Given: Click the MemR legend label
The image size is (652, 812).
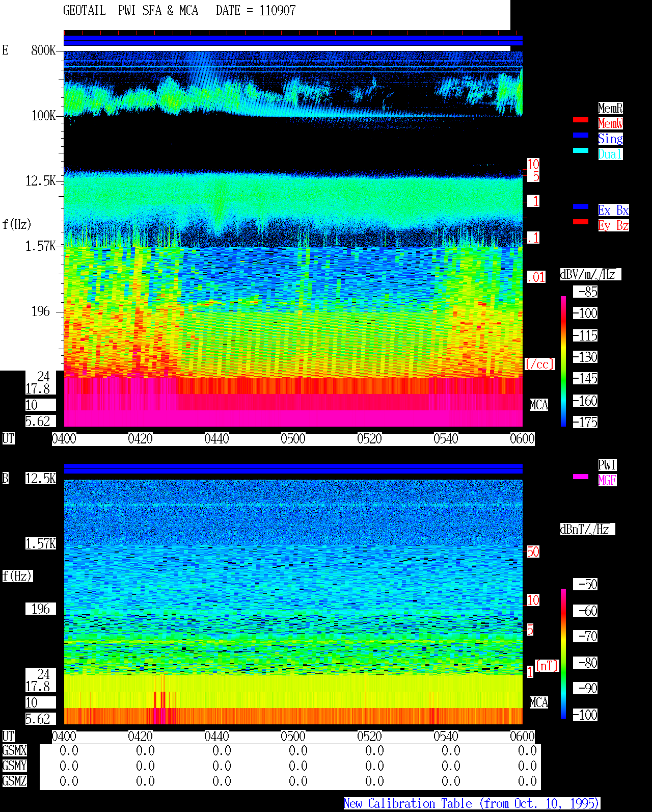Looking at the screenshot, I should pos(610,108).
